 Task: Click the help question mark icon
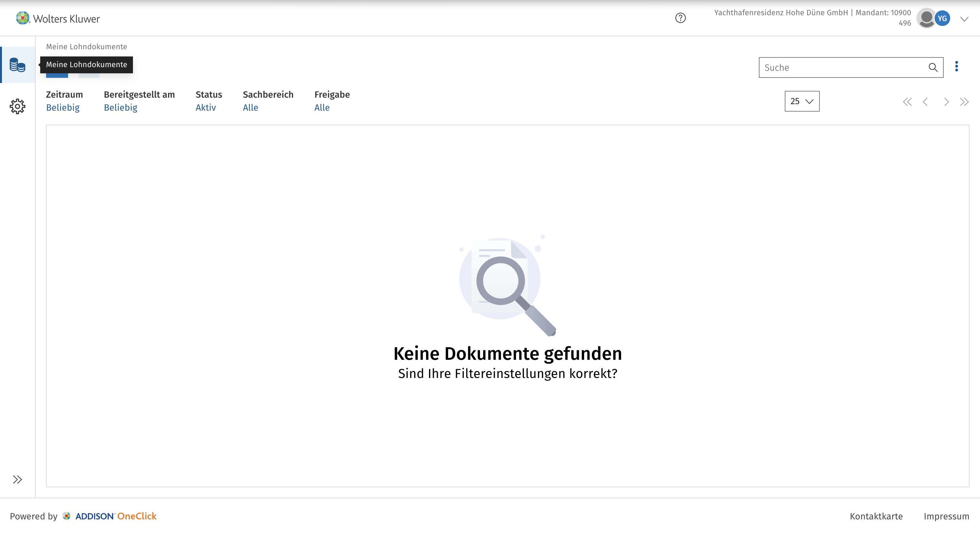click(680, 18)
